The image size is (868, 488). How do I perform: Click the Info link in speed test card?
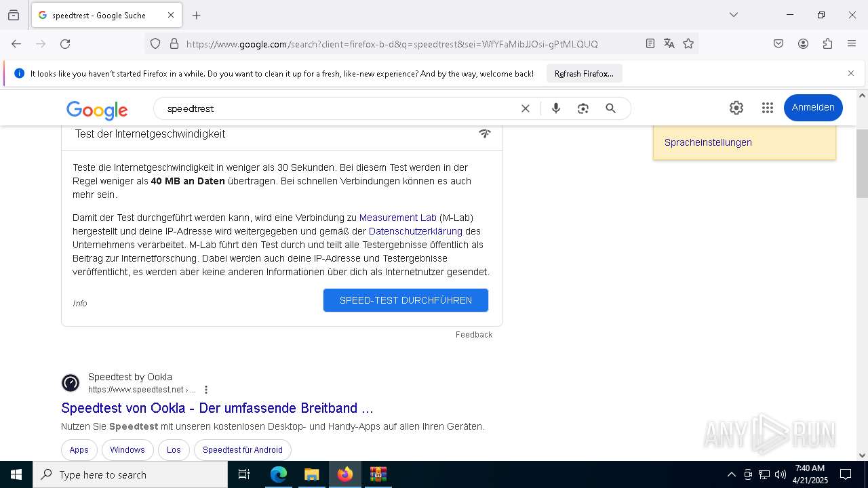click(80, 303)
